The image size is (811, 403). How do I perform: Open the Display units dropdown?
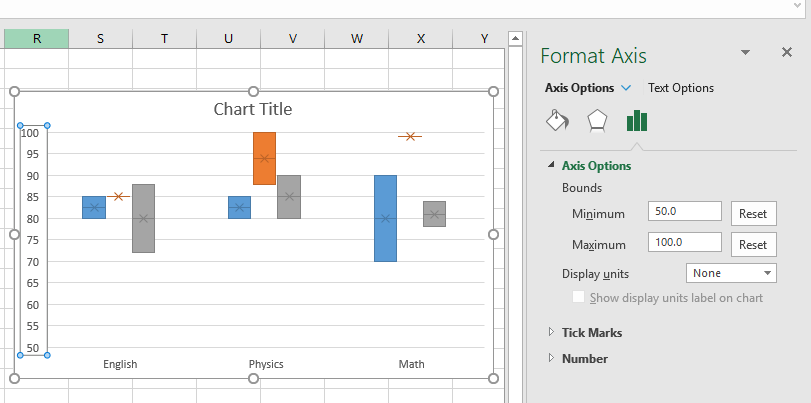pos(731,273)
